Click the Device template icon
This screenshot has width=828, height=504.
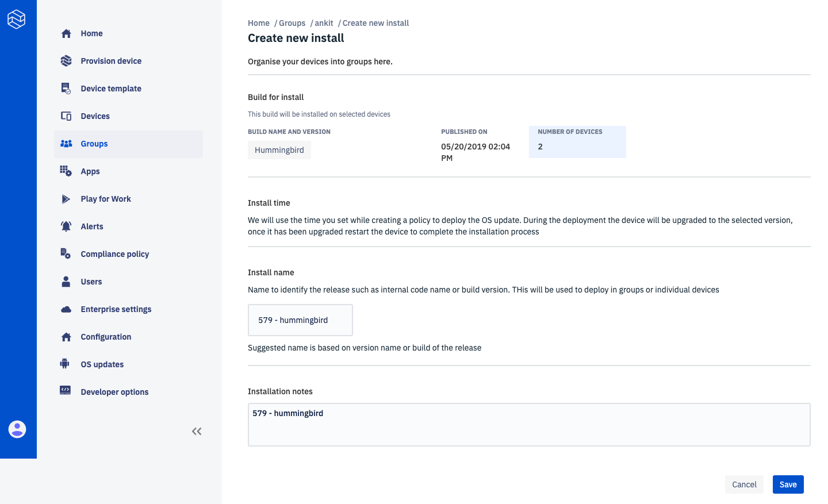(66, 89)
